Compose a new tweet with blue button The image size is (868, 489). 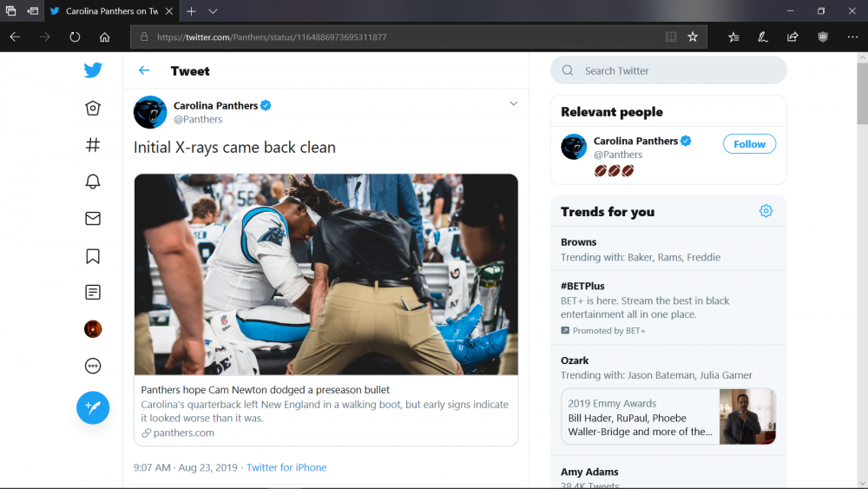point(93,407)
